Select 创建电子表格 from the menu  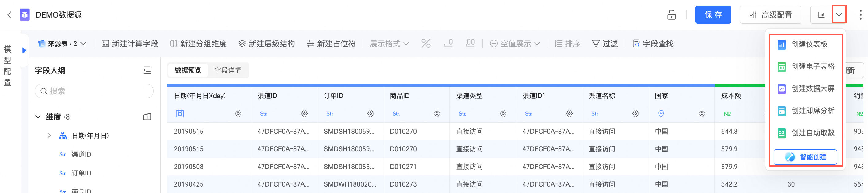pyautogui.click(x=805, y=66)
